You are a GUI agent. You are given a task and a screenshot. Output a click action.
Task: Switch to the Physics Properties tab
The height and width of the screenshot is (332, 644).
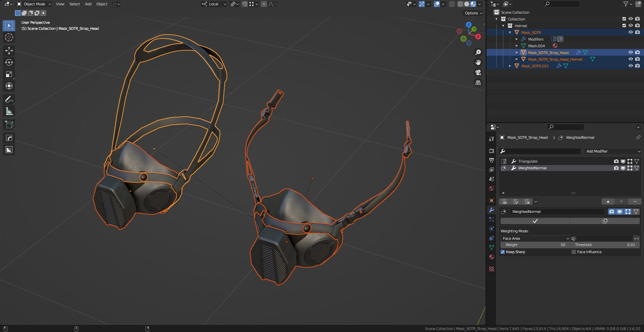(x=491, y=229)
